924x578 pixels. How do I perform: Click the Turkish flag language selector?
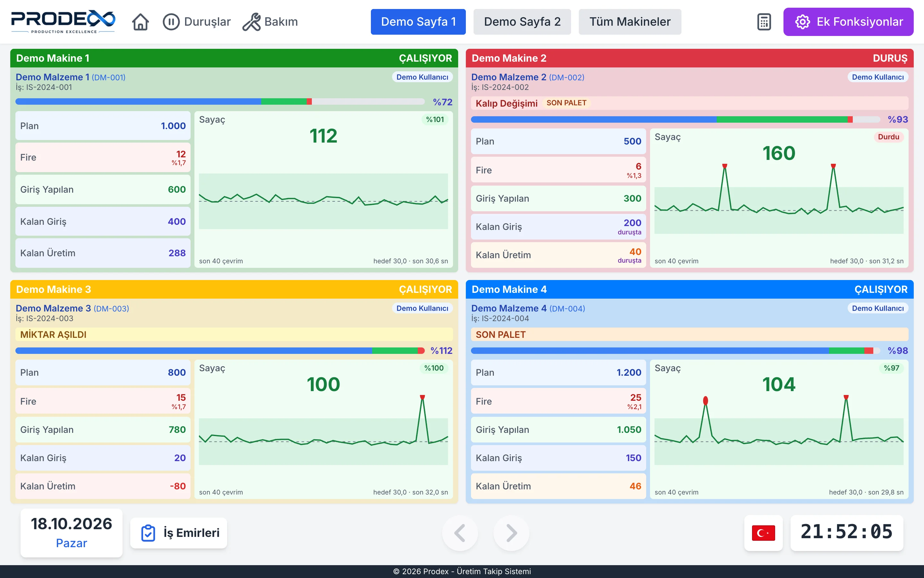[x=763, y=533]
